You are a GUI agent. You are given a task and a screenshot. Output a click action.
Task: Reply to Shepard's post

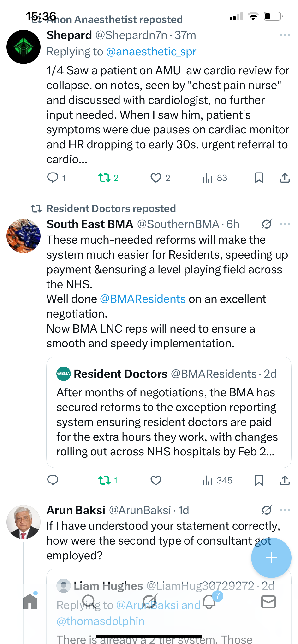click(x=53, y=178)
